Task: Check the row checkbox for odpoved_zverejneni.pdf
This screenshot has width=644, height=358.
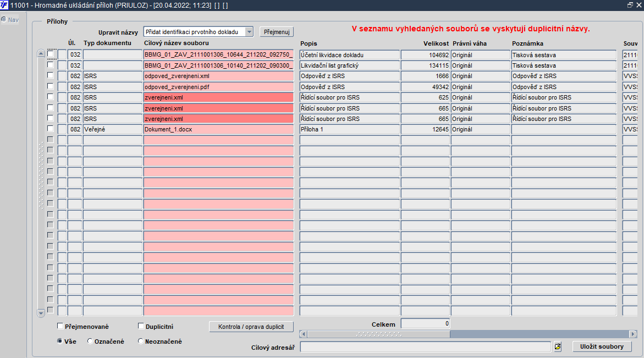Action: pos(51,86)
